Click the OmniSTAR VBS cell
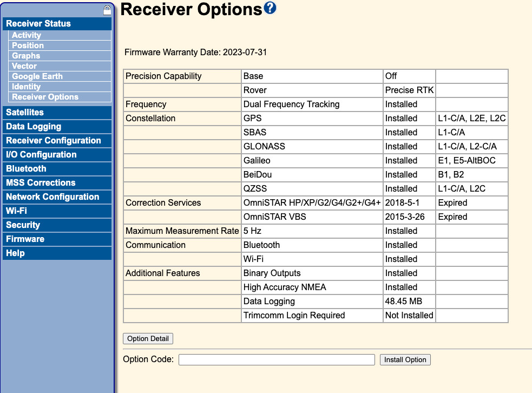Screen dimensions: 532x393 pyautogui.click(x=312, y=217)
